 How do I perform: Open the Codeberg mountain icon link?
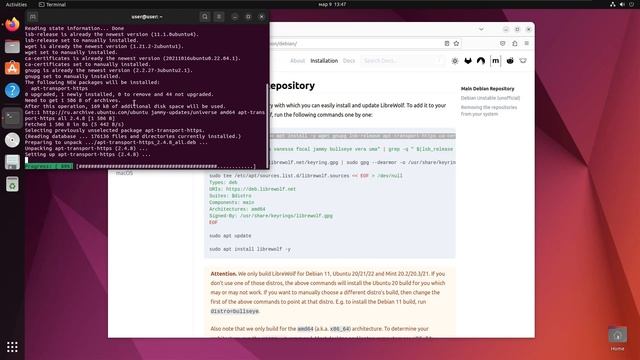click(x=481, y=61)
